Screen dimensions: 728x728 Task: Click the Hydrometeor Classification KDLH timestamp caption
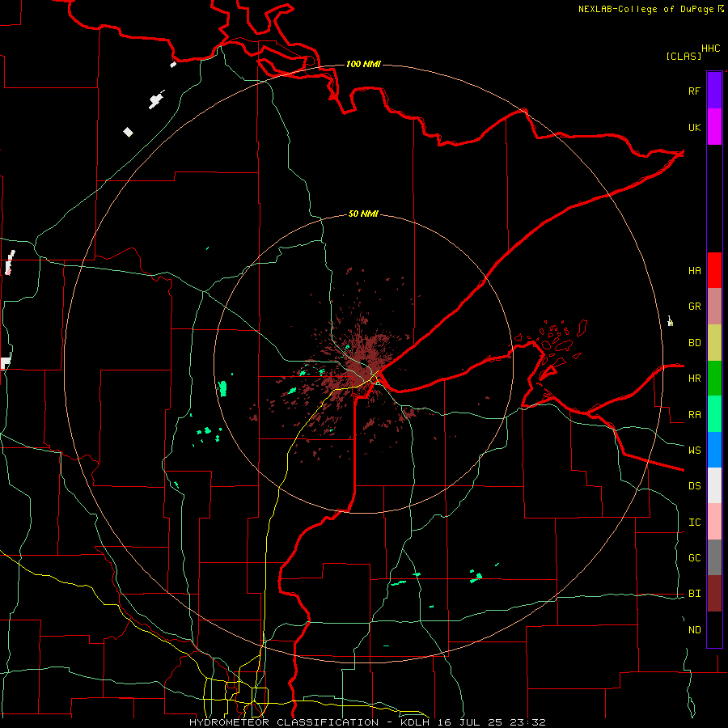pyautogui.click(x=367, y=722)
